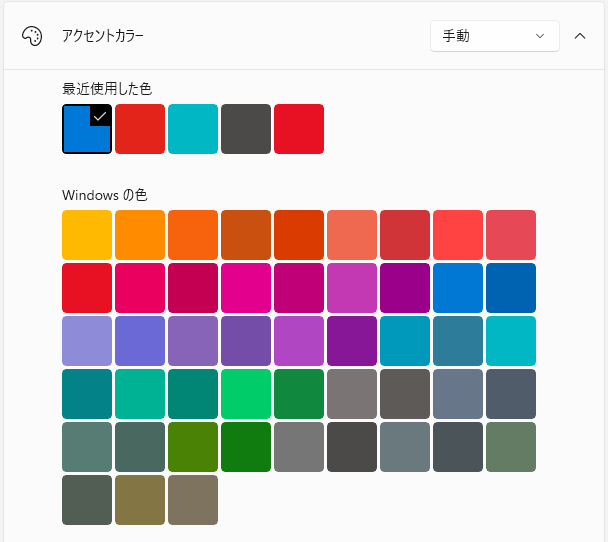
Task: Open the 手動 accent color mode dropdown
Action: [494, 36]
